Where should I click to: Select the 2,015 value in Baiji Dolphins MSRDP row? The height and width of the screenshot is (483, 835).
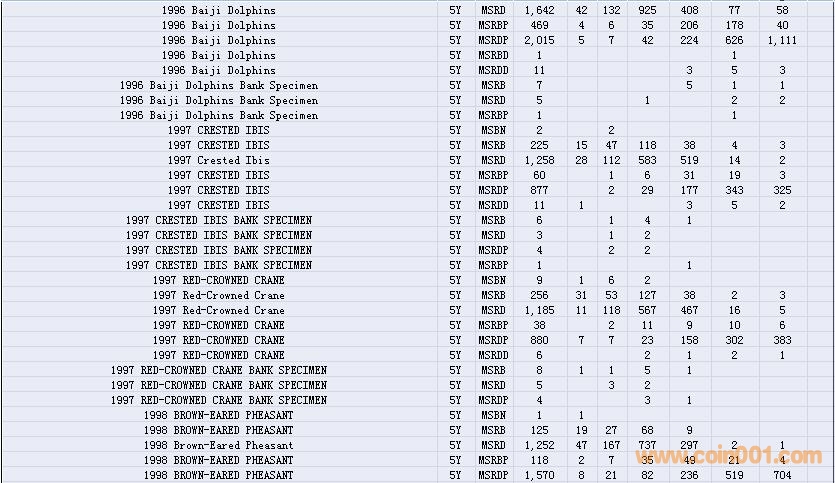tap(539, 40)
